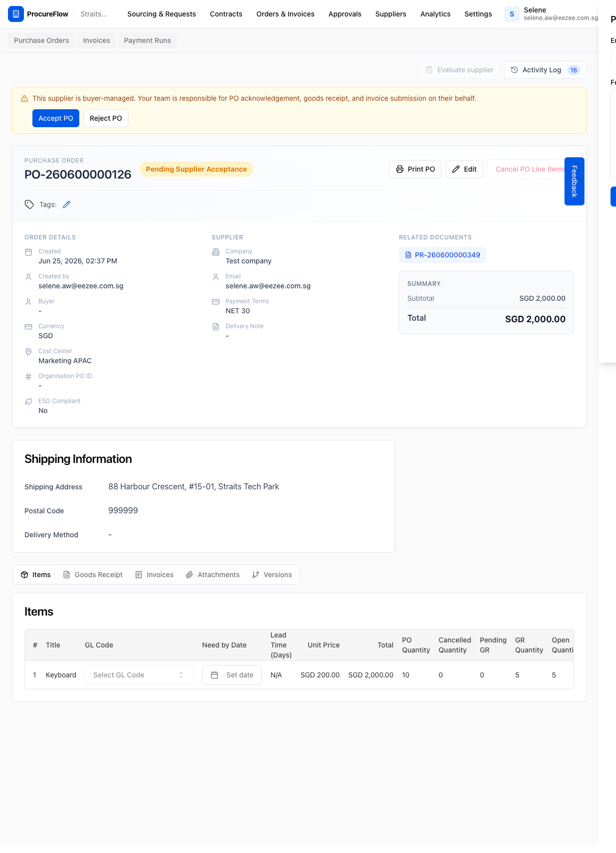Screen dimensions: 616x853
Task: Click the pencil icon next to Tags
Action: pyautogui.click(x=67, y=205)
